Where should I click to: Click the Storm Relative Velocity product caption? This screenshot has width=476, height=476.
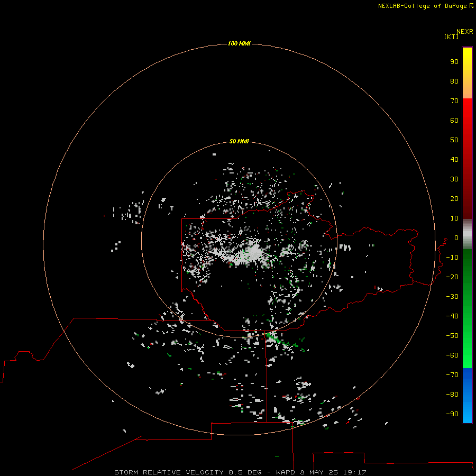coord(240,472)
